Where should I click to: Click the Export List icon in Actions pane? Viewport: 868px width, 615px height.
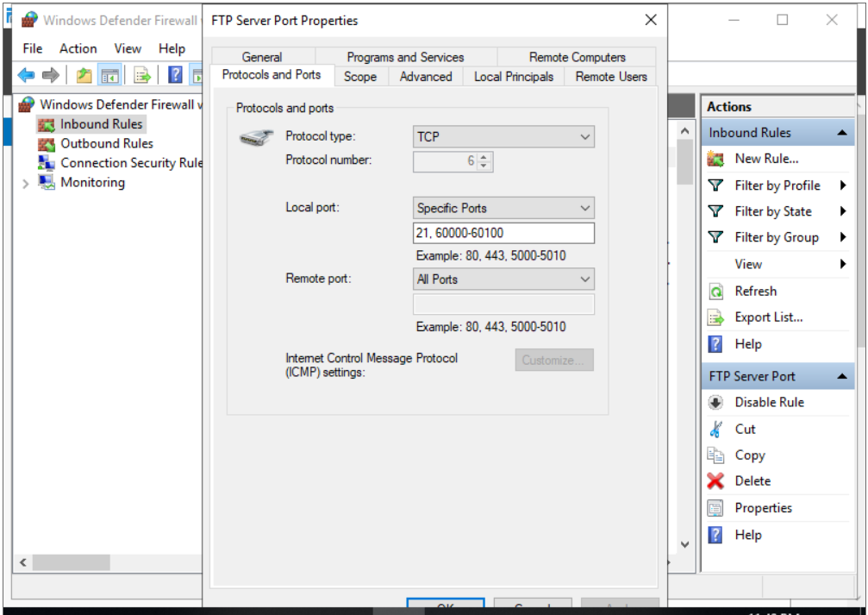(x=715, y=317)
